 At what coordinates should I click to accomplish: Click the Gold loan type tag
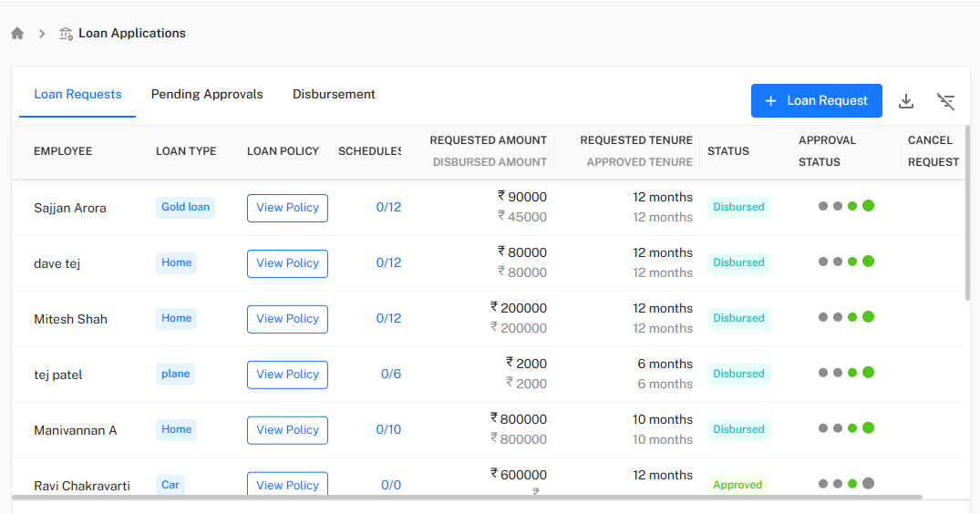[185, 208]
